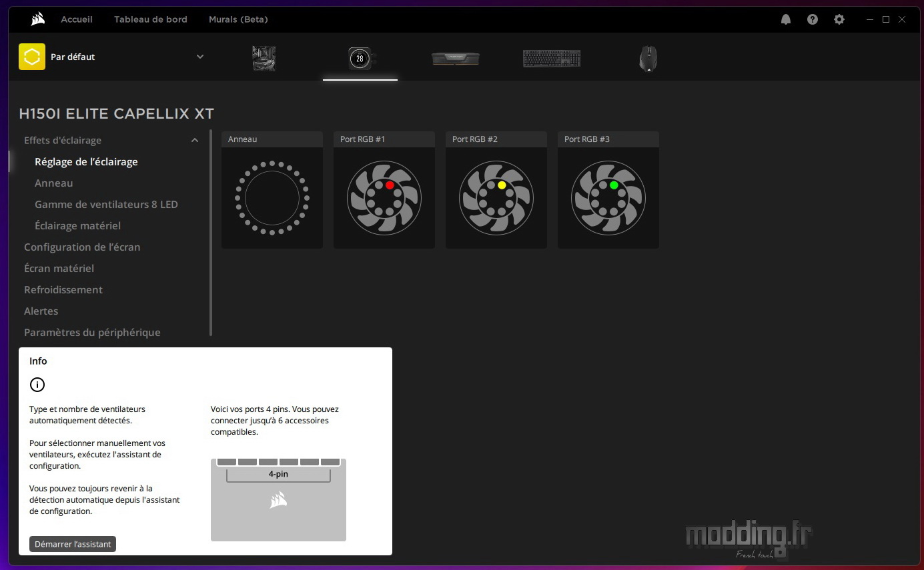Viewport: 924px width, 570px height.
Task: Open the iCUE Corsair logo home
Action: [38, 19]
